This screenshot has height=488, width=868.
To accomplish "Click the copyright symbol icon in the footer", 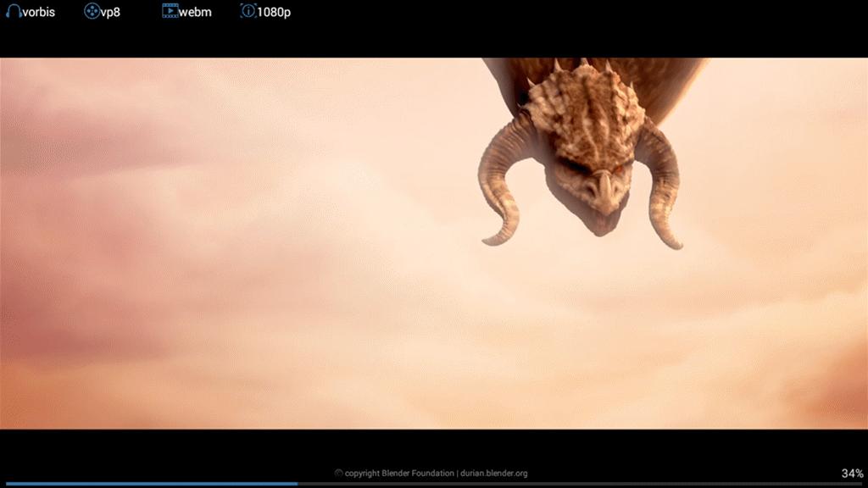I will (x=339, y=474).
